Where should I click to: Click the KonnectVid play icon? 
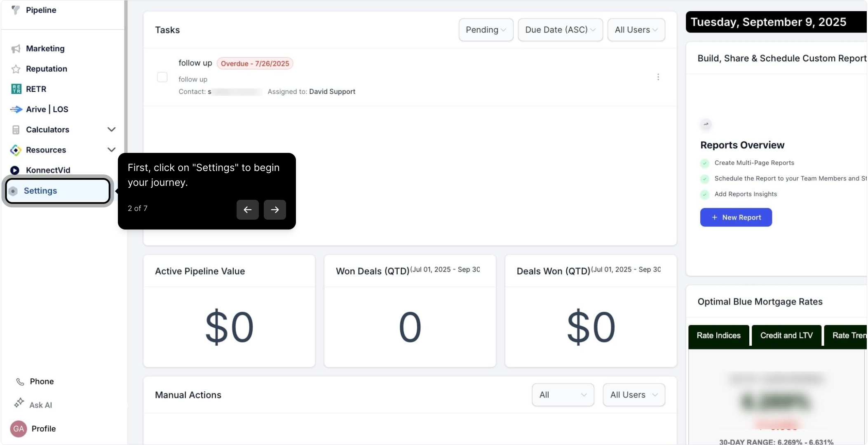15,170
